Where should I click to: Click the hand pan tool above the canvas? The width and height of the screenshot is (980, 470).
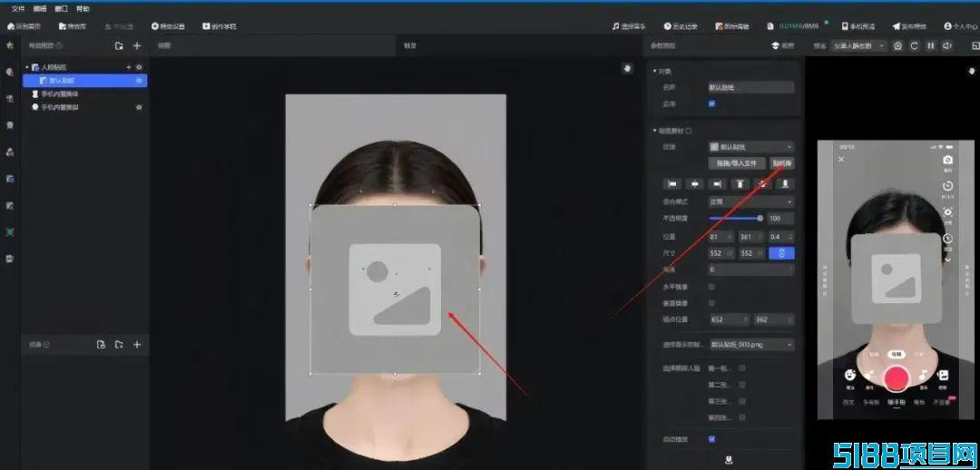click(x=628, y=68)
